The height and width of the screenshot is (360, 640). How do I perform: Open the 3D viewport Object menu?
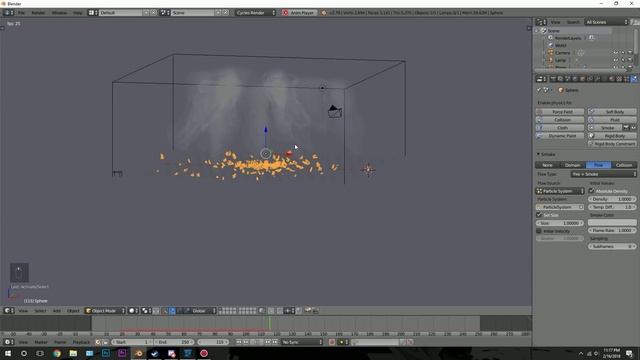73,311
